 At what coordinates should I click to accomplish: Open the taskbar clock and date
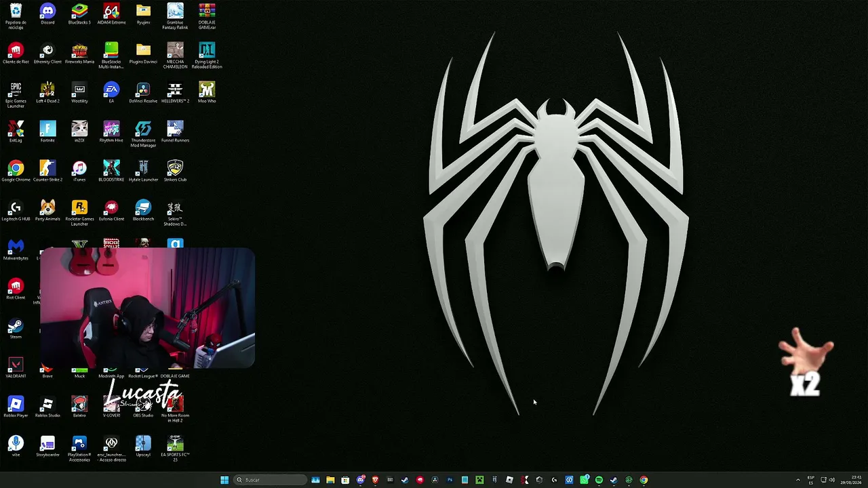851,480
